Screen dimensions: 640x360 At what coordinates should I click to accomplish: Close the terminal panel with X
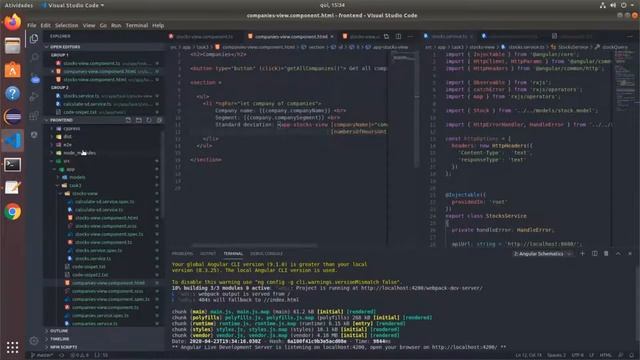pos(630,253)
